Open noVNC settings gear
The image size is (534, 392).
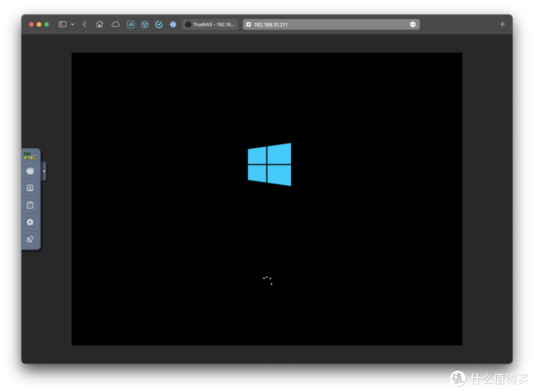tap(30, 222)
